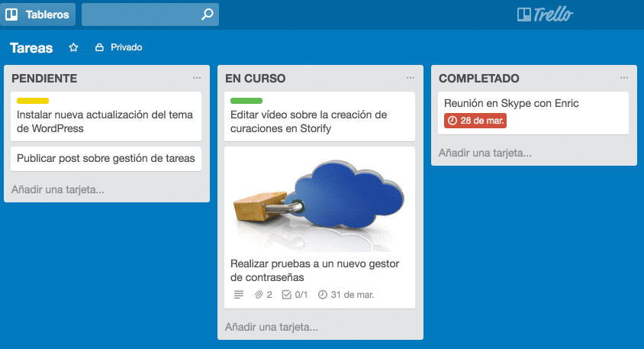This screenshot has height=349, width=644.
Task: Click the search magnifier icon
Action: tap(207, 15)
